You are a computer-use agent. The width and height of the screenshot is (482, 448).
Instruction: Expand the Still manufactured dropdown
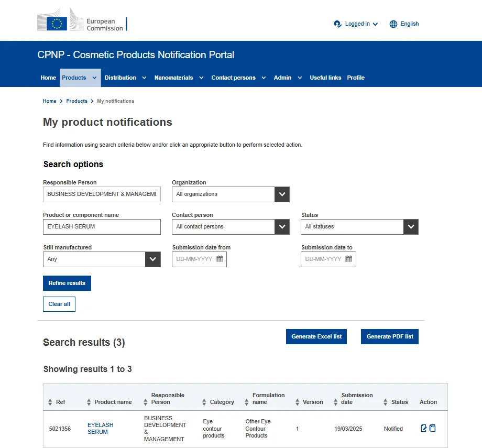click(x=153, y=259)
